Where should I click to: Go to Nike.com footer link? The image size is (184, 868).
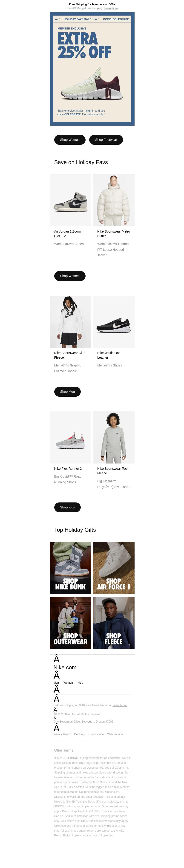[x=65, y=667]
